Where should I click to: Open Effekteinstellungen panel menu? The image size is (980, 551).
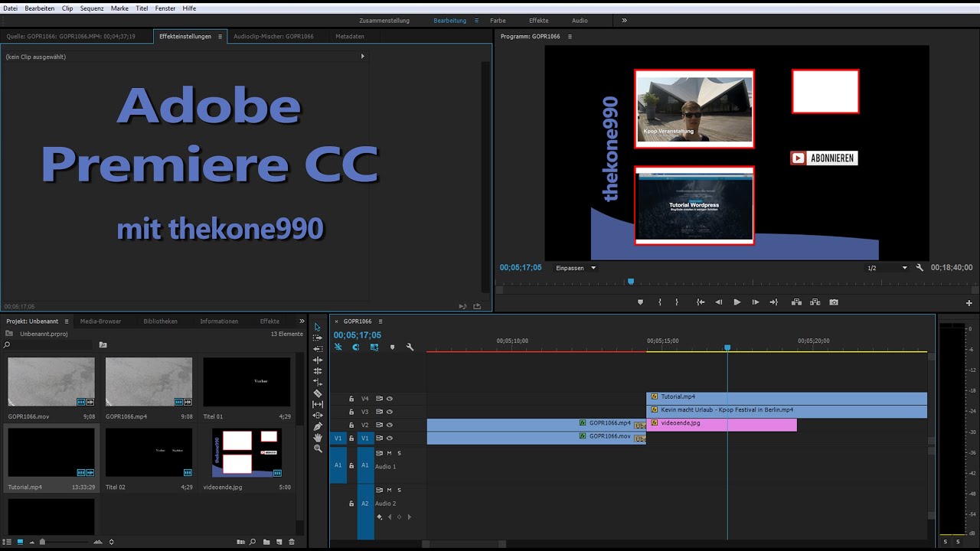[220, 36]
